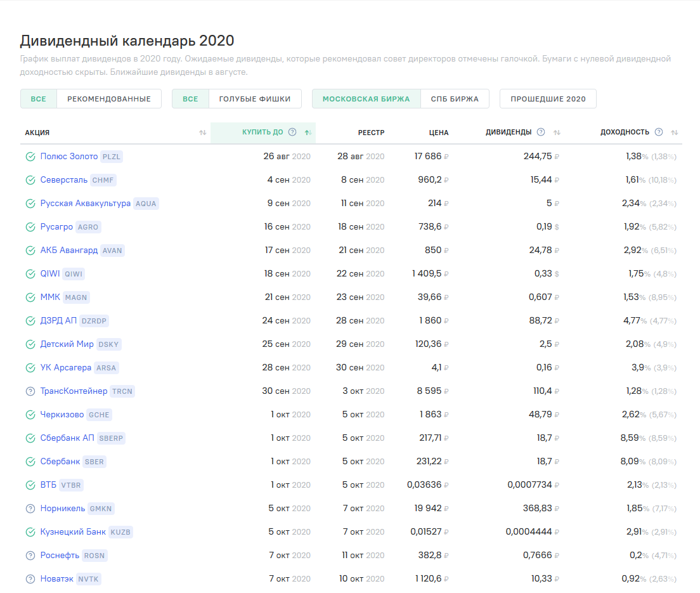Click the checkmark icon beside Полюс Золото
The height and width of the screenshot is (593, 700).
click(x=30, y=157)
